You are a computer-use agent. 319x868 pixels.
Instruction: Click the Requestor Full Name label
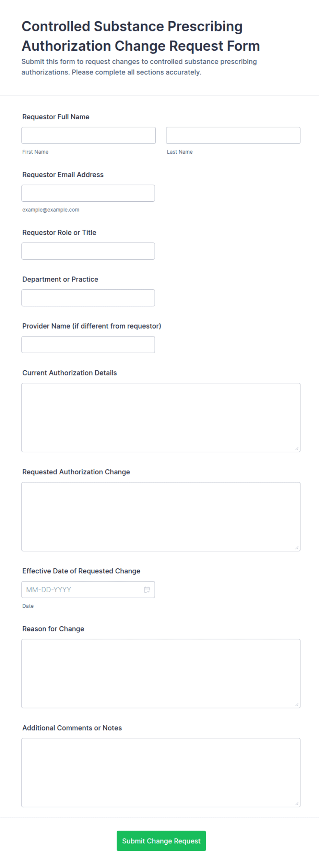point(56,117)
